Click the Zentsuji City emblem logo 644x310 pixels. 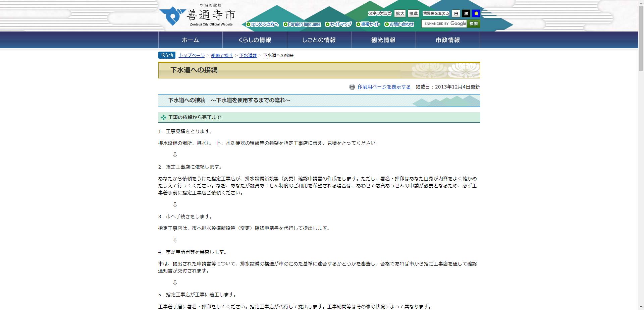172,15
